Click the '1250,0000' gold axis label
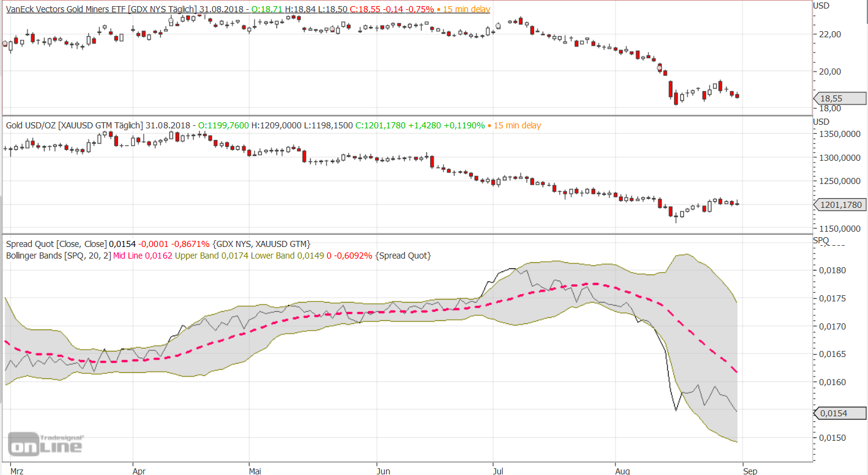The image size is (868, 475). [x=839, y=182]
